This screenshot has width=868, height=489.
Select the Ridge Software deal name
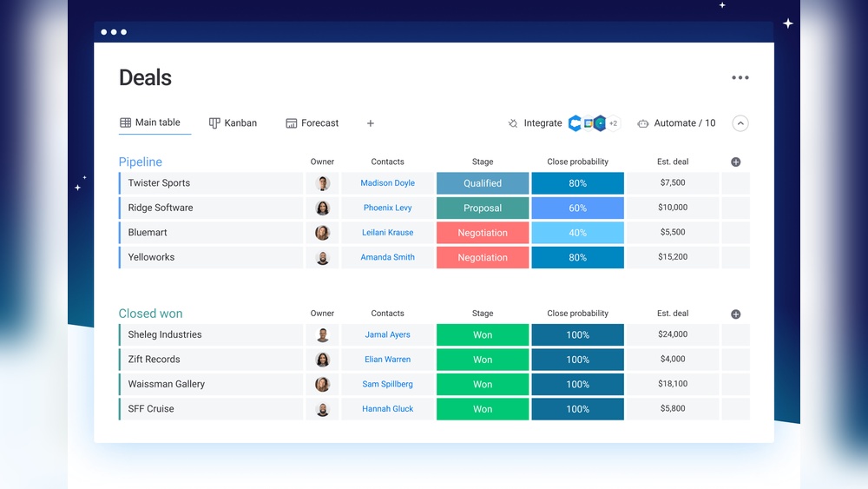[161, 208]
